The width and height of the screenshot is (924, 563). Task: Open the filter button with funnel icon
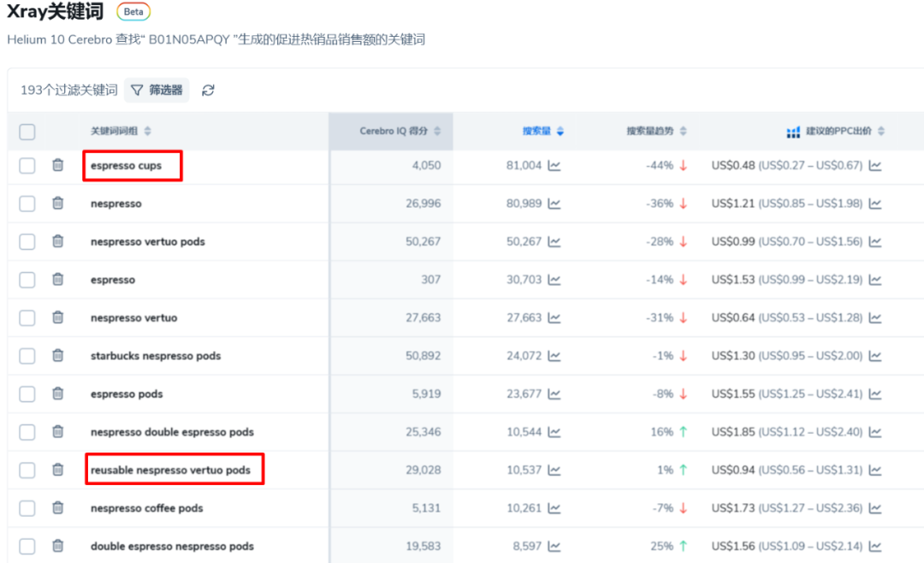[157, 90]
